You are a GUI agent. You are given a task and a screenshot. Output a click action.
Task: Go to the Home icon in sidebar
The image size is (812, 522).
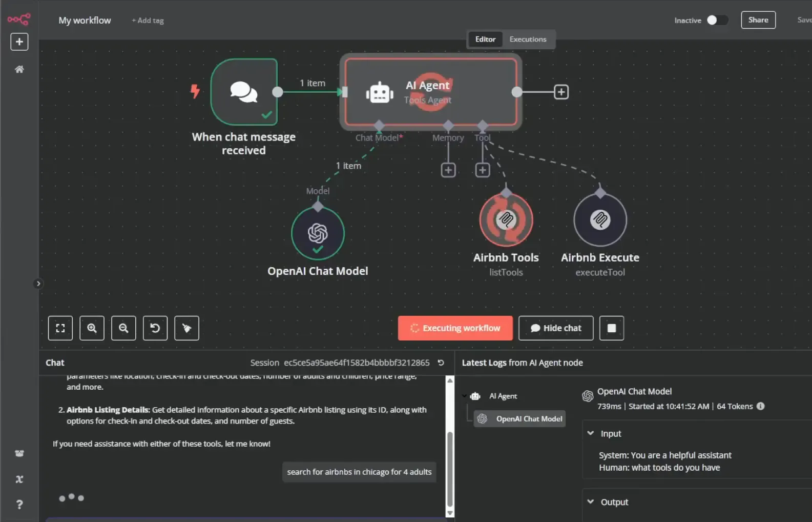tap(19, 69)
